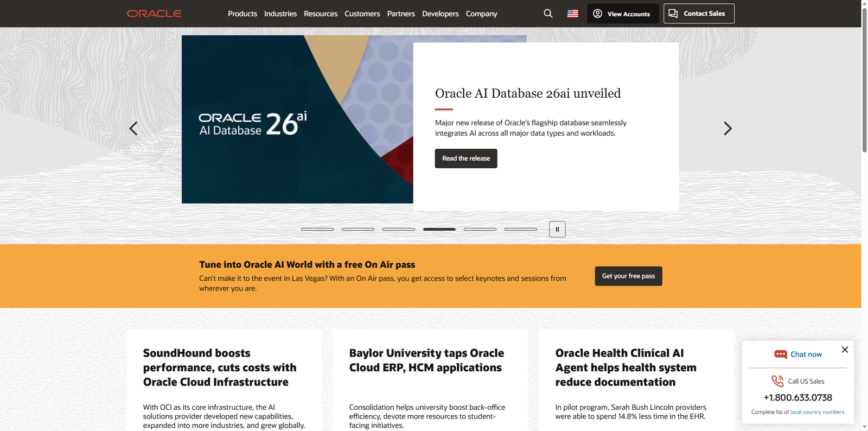Open the Company menu
Image resolution: width=868 pixels, height=431 pixels.
point(482,14)
